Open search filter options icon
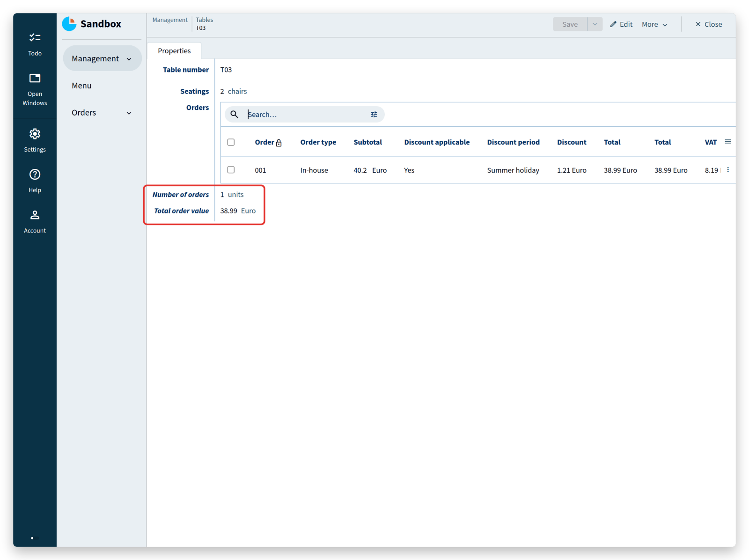This screenshot has height=560, width=749. [x=374, y=114]
